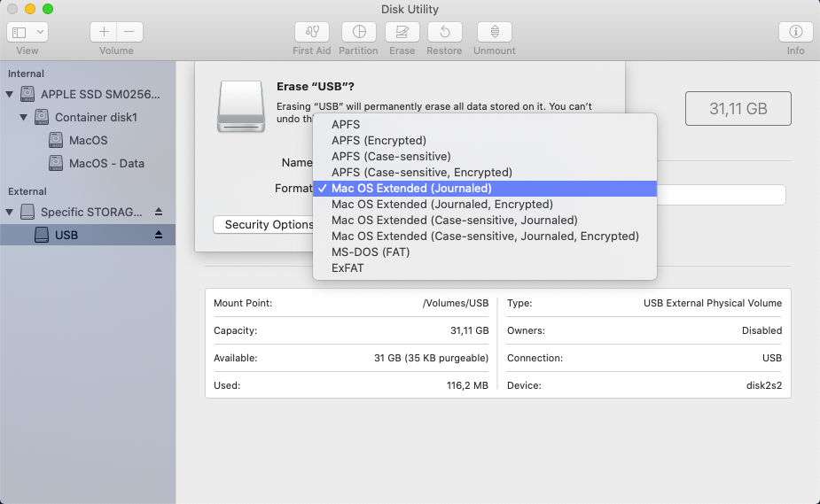Click the USB External Physical Volume type
This screenshot has height=504, width=820.
coord(712,303)
